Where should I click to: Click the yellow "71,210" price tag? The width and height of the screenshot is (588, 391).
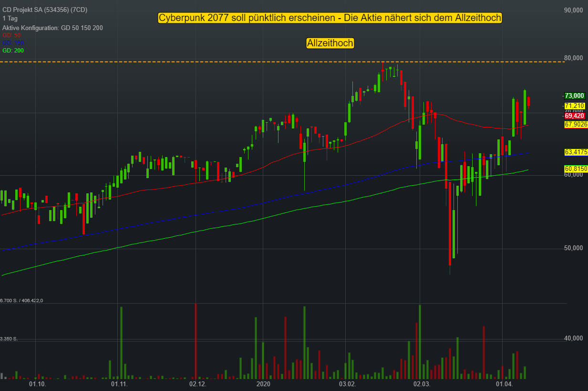(x=575, y=106)
